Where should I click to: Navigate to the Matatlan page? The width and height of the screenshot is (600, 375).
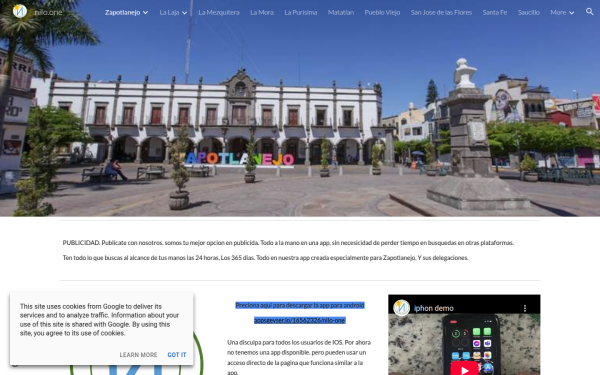(341, 13)
